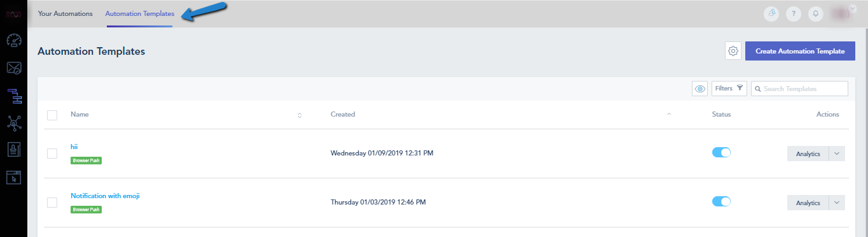Disable the status toggle for hii

click(721, 153)
